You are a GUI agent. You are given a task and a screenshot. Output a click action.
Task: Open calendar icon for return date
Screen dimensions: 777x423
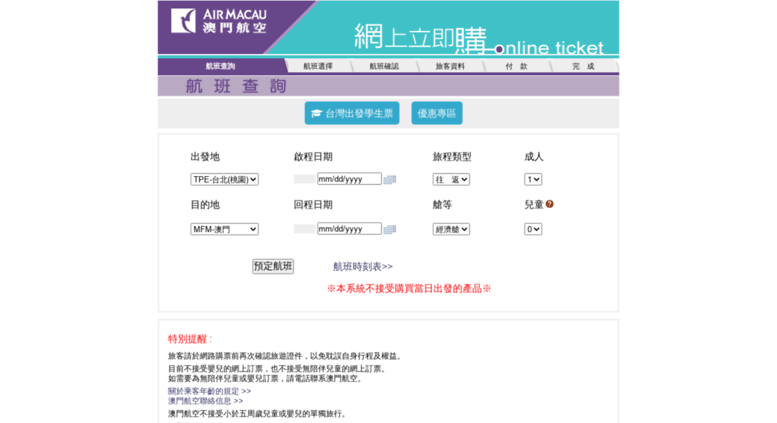[x=390, y=229]
